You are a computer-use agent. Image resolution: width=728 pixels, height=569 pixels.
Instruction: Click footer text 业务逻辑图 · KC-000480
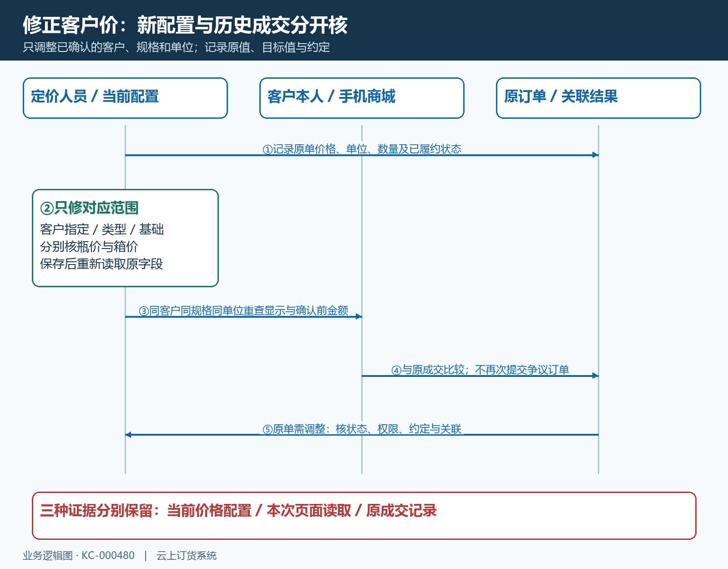tap(79, 556)
